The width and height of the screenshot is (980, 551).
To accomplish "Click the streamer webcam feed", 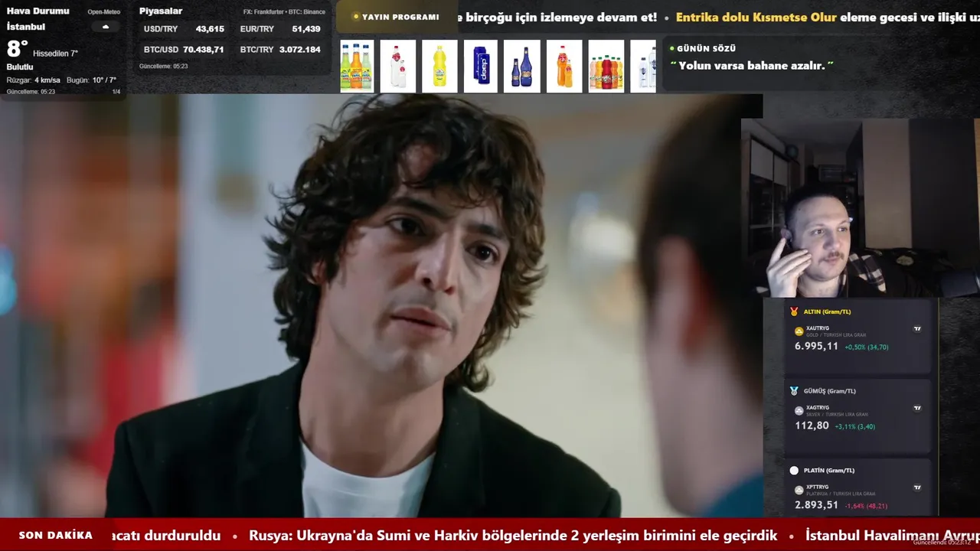I will pyautogui.click(x=860, y=207).
